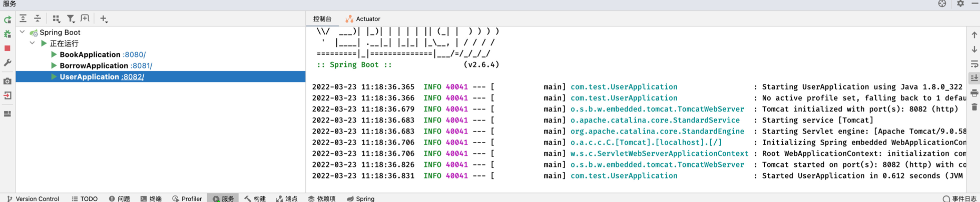This screenshot has height=202, width=980.
Task: Open the 构建 build tool window
Action: coord(255,198)
